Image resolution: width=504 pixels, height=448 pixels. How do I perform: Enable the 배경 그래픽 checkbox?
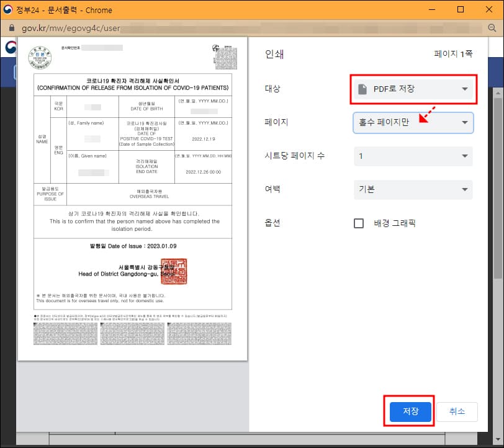(x=359, y=223)
